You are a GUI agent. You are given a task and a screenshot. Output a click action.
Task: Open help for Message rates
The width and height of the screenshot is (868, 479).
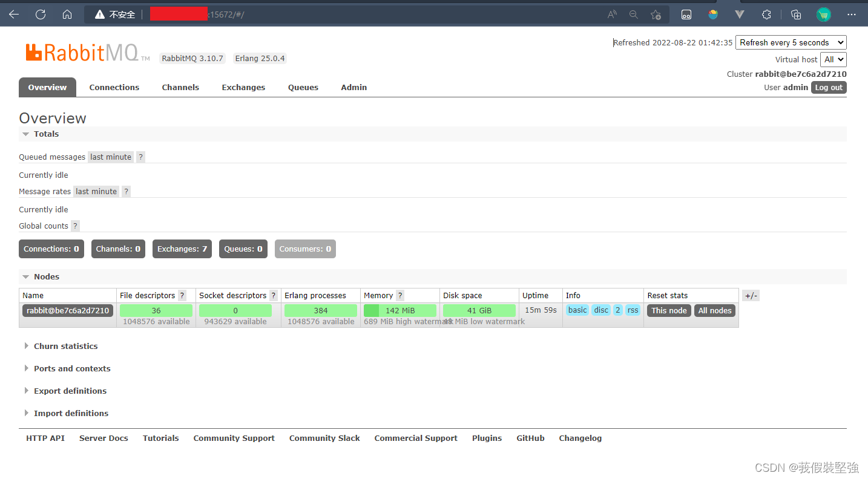pyautogui.click(x=126, y=191)
